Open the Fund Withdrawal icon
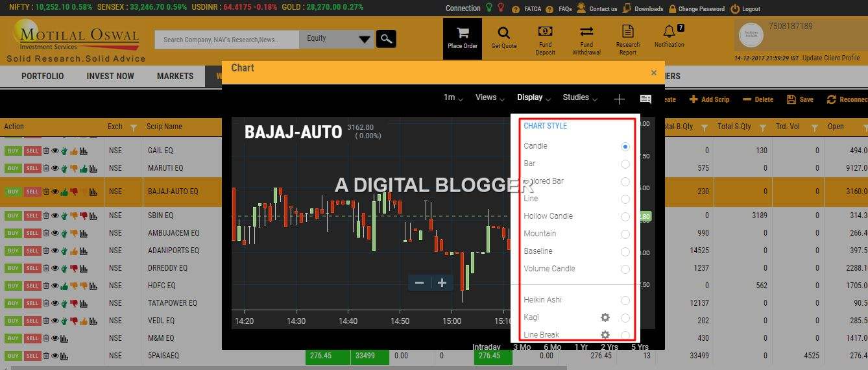Screen dimensions: 868x370 (x=586, y=32)
